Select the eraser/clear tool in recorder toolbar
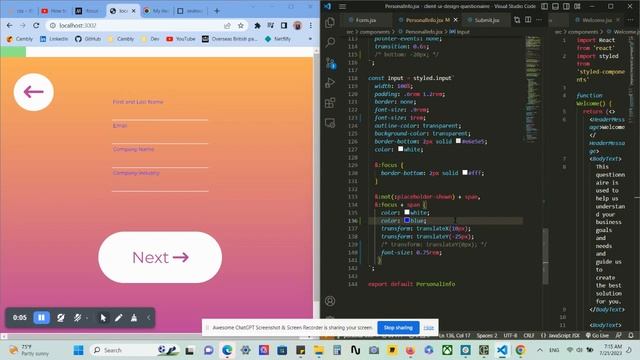The width and height of the screenshot is (640, 360). coord(134,318)
